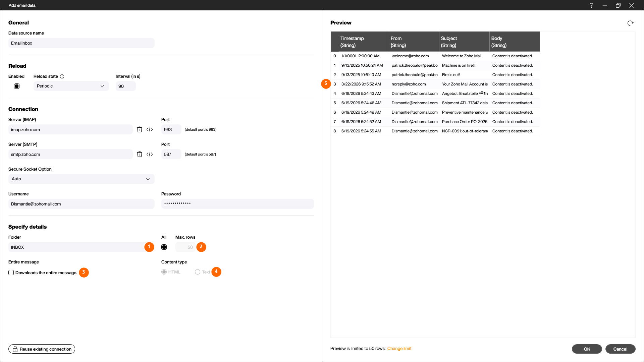
Task: Select the 'NCR-0091: out-of-tolerance' subject cell
Action: 464,131
